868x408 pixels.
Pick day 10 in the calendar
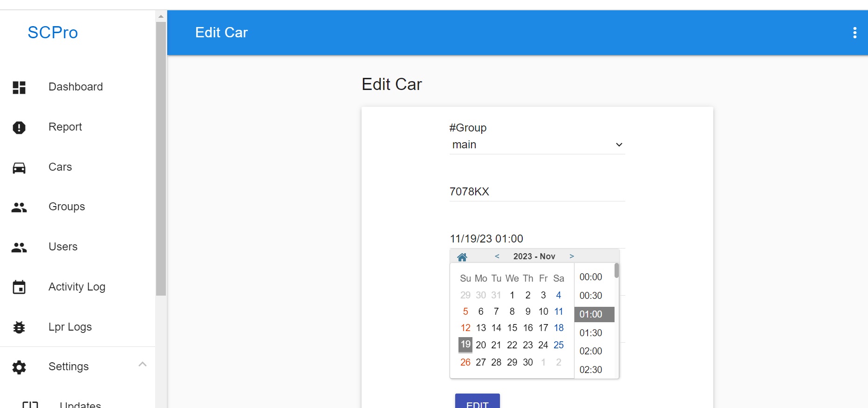click(543, 311)
